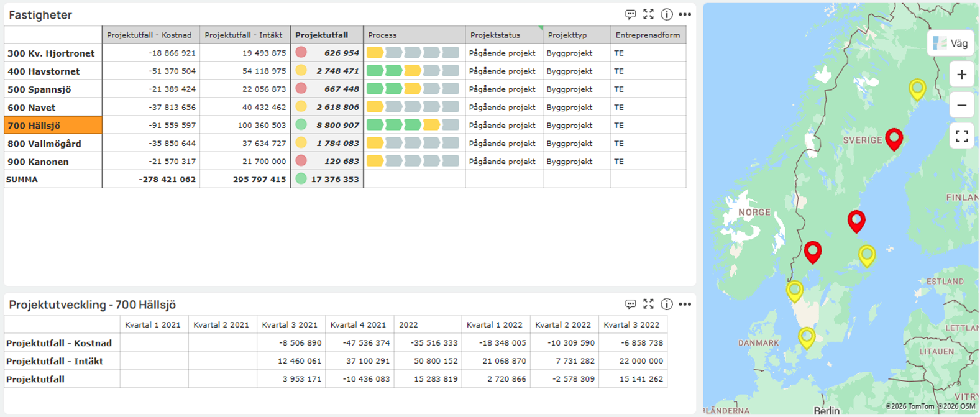Click the total value 17 376 353
The height and width of the screenshot is (417, 980).
[335, 180]
